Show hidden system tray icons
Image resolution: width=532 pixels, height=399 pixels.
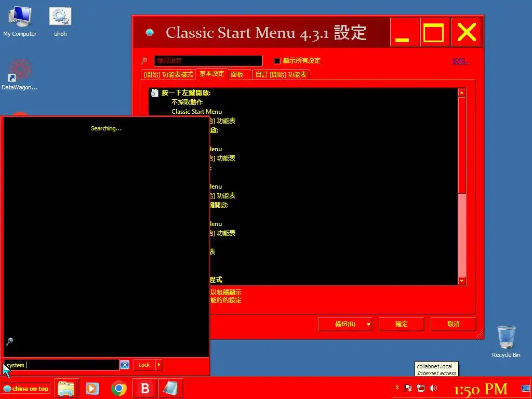pos(397,387)
